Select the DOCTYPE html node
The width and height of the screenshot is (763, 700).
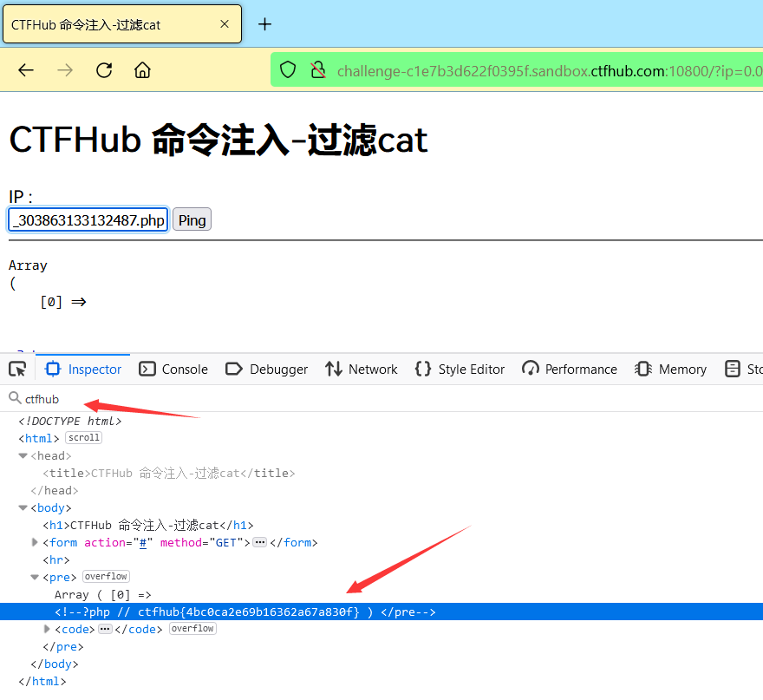(x=70, y=421)
